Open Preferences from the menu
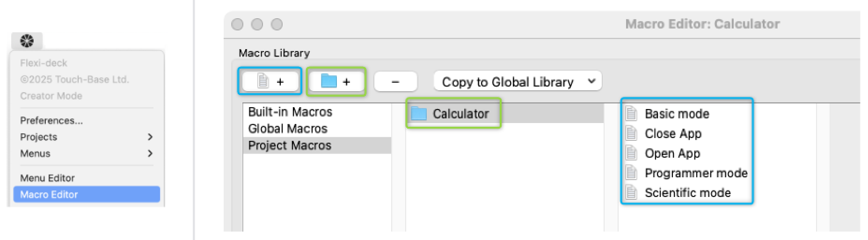Viewport: 868px width, 240px height. click(51, 121)
